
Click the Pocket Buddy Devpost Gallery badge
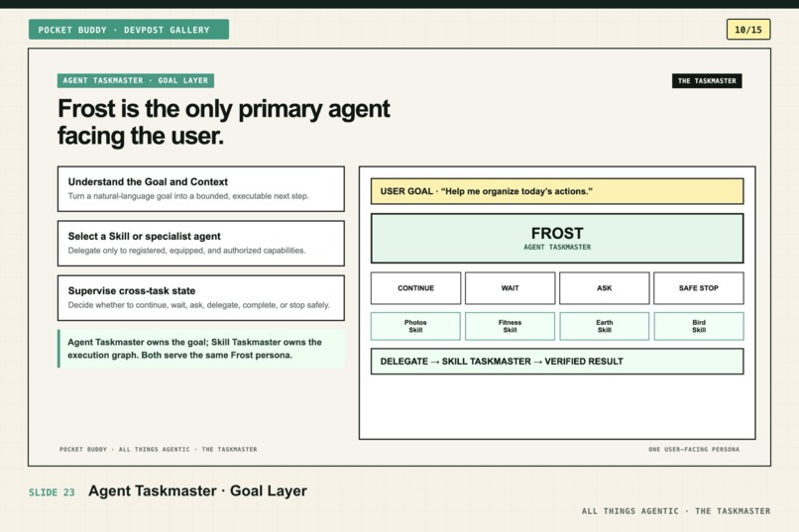[129, 30]
